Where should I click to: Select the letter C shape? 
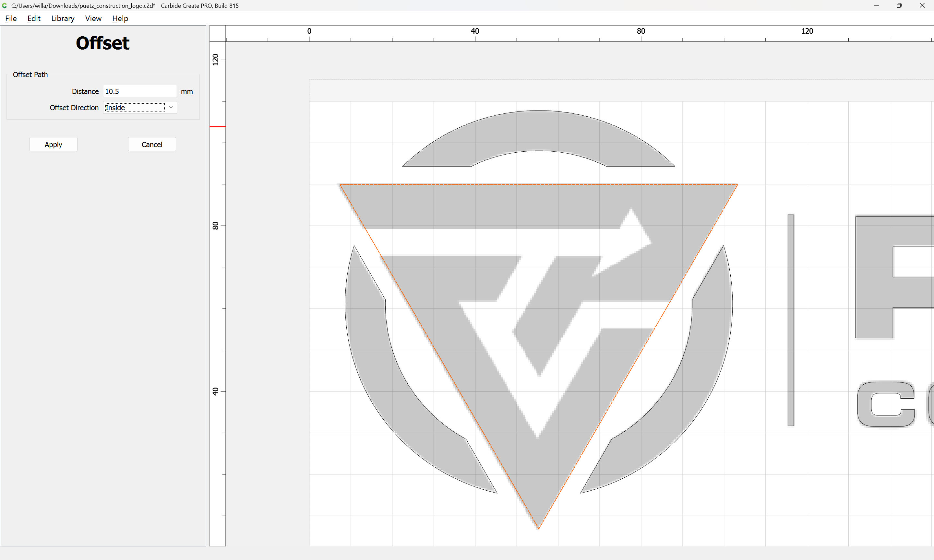pyautogui.click(x=886, y=404)
